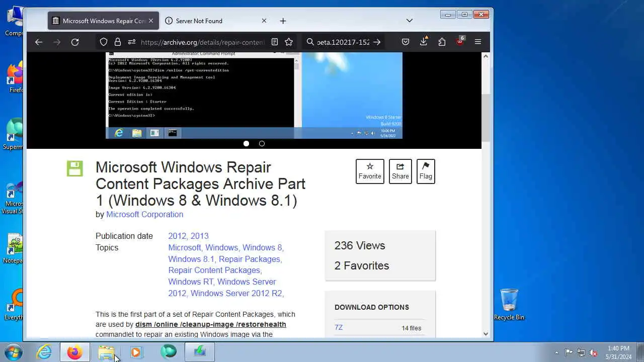
Task: Click the muted volume tray icon
Action: pyautogui.click(x=594, y=352)
